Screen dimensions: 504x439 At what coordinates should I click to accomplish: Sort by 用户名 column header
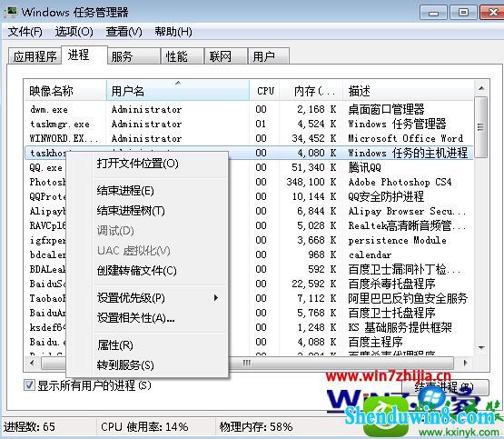pyautogui.click(x=178, y=91)
